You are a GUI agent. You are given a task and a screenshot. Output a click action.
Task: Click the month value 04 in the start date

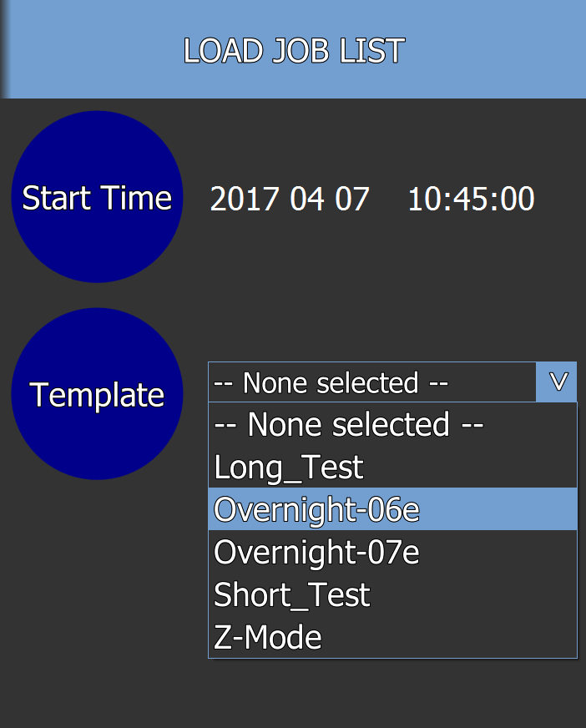[x=306, y=199]
